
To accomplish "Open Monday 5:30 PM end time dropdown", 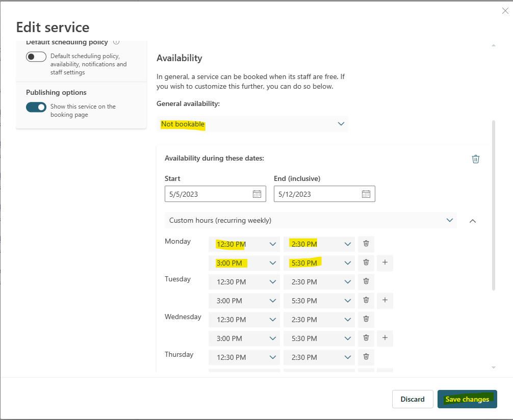I will click(x=319, y=263).
